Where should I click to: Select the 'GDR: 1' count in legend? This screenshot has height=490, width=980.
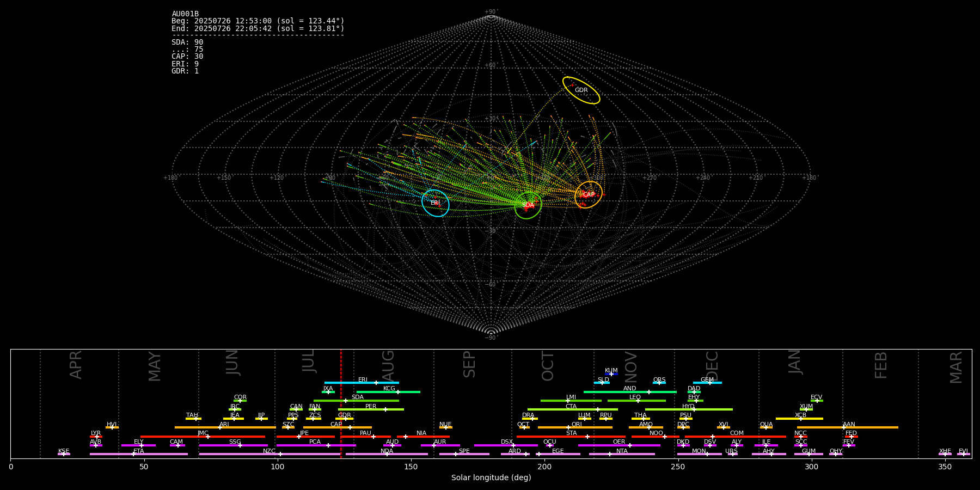(185, 71)
